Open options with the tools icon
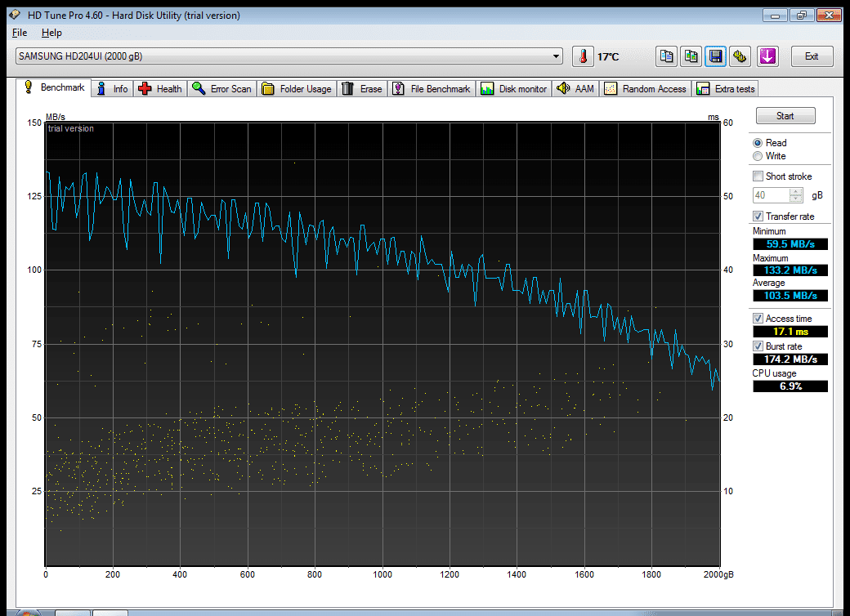 click(740, 56)
